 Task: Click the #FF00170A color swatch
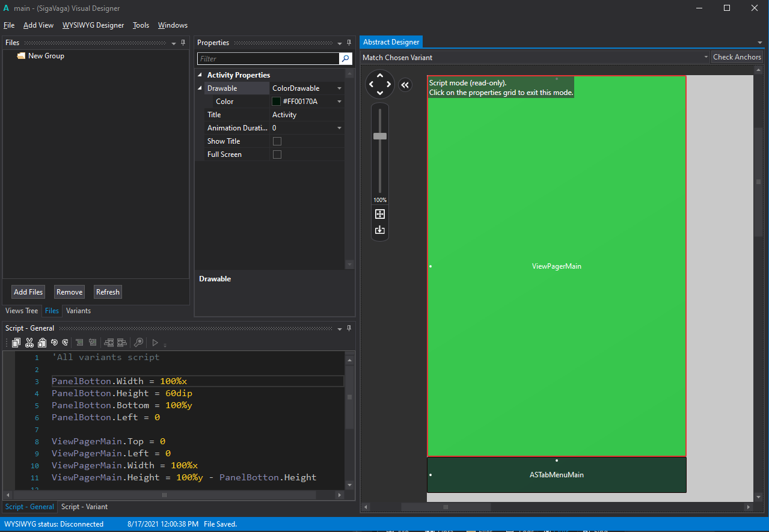277,102
